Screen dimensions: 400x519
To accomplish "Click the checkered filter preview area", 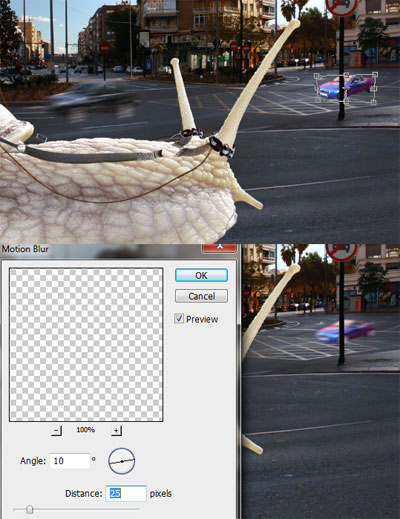I will [86, 345].
